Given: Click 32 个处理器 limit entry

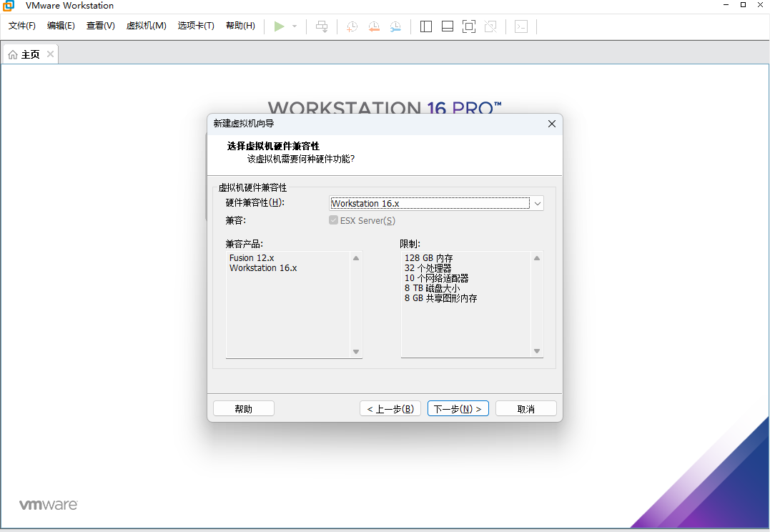Looking at the screenshot, I should coord(428,268).
